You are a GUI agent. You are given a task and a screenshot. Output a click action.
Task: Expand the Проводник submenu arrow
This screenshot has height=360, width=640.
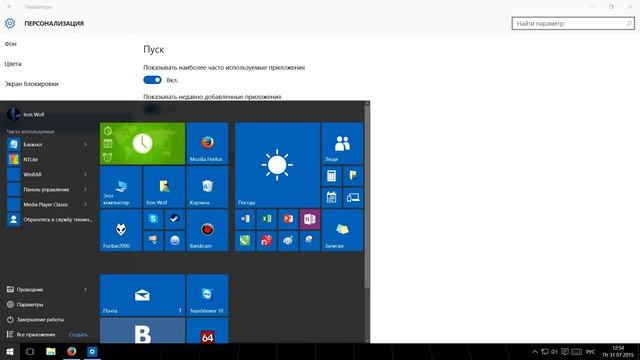[x=85, y=289]
